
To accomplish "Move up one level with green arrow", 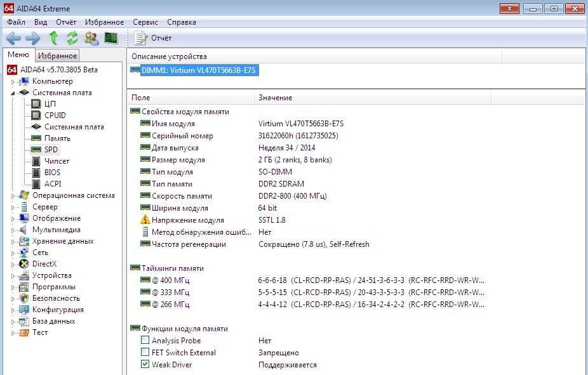I will tap(53, 38).
